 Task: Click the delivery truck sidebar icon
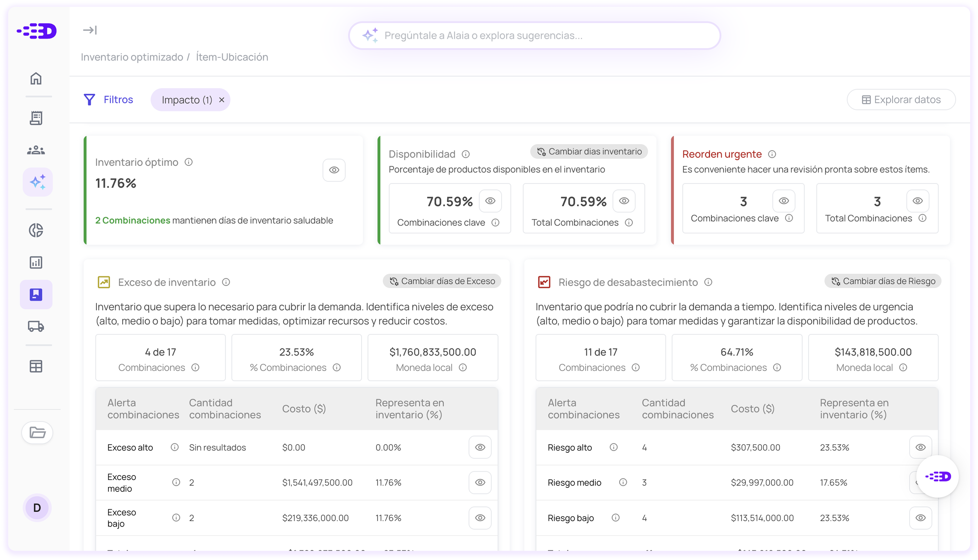click(x=36, y=327)
